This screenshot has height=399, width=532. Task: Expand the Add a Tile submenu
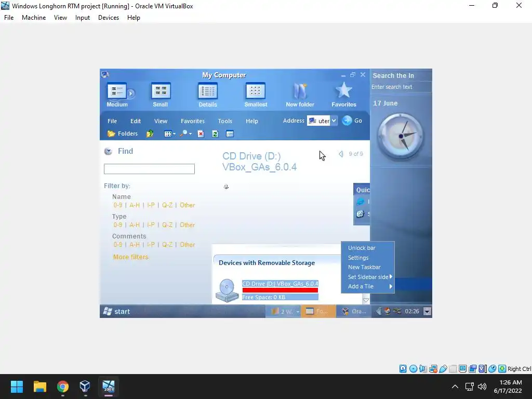(x=368, y=286)
